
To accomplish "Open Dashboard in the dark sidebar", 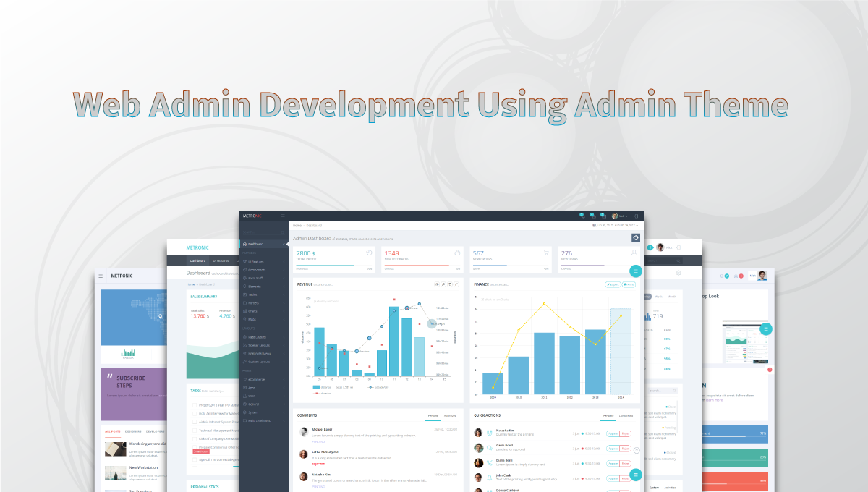I will [264, 244].
